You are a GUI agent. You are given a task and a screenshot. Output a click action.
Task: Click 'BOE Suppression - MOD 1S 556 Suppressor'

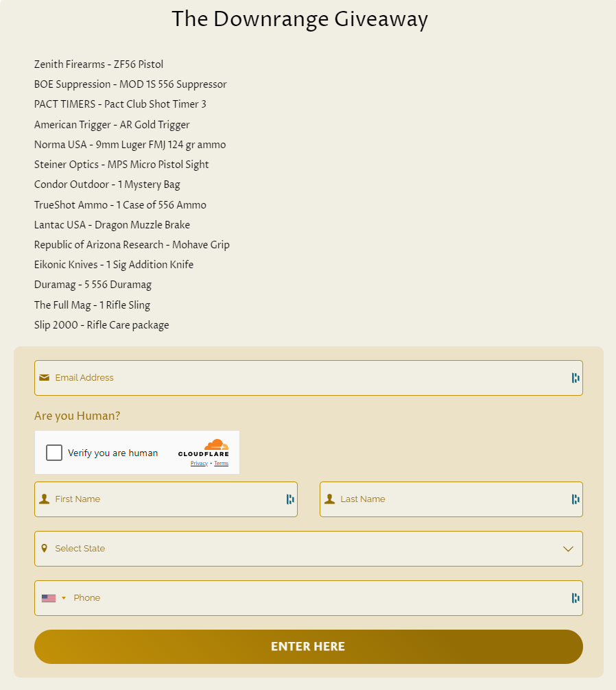(130, 84)
